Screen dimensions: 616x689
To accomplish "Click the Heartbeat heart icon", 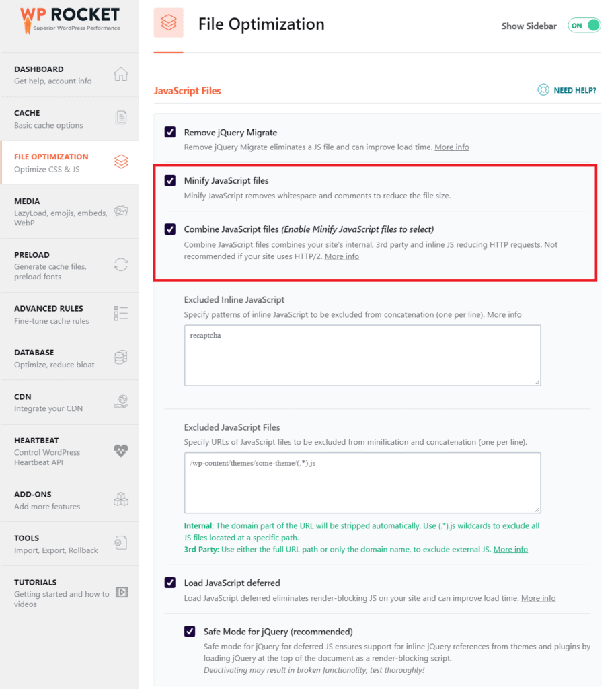I will tap(121, 451).
